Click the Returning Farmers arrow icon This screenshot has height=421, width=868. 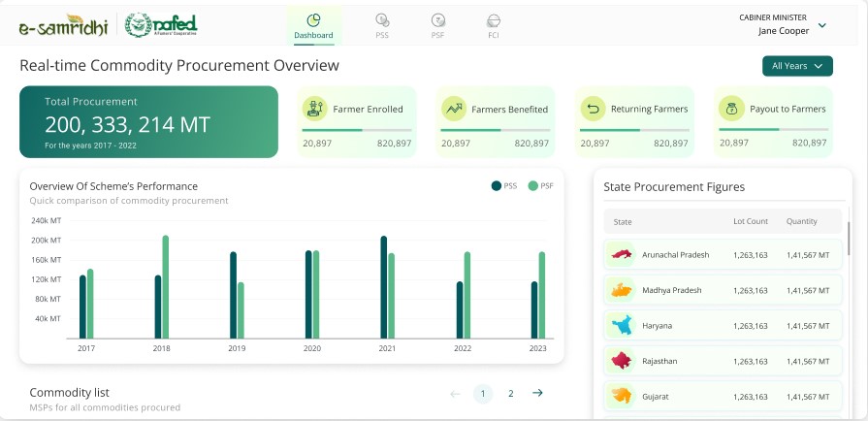click(x=593, y=110)
